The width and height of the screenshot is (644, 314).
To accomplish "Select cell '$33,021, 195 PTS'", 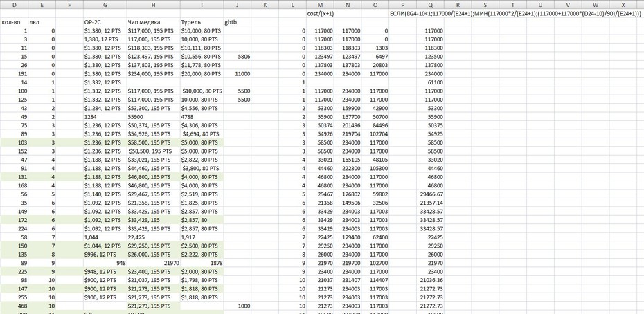I will tap(153, 160).
